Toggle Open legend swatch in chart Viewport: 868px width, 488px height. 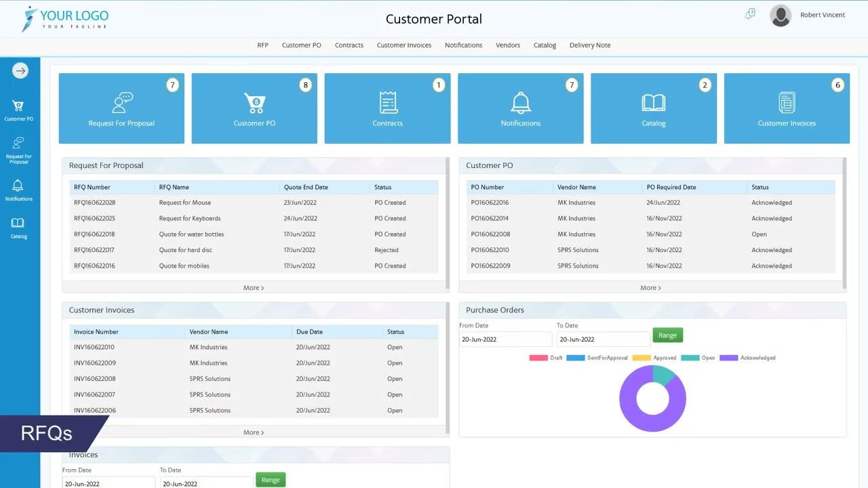point(690,358)
